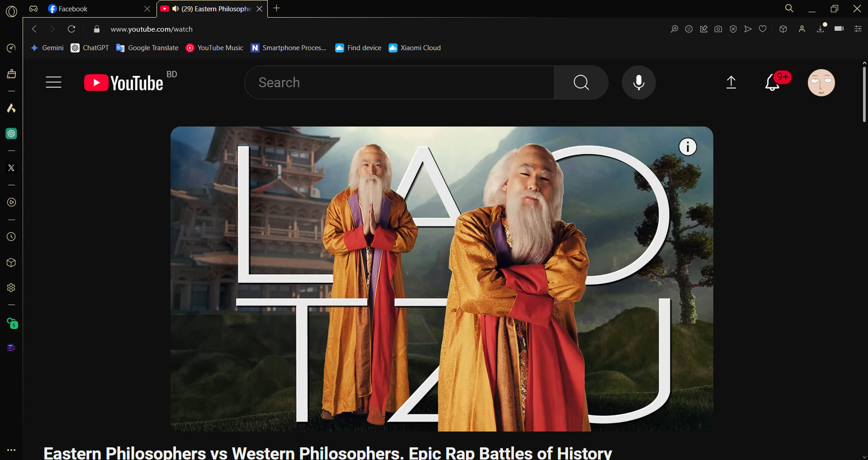Mute tab via speaker icon

(x=175, y=9)
